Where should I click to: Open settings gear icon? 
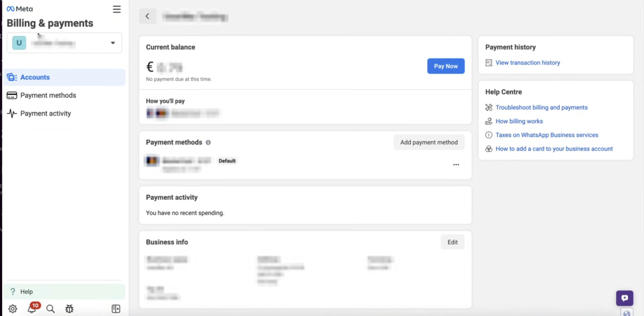pyautogui.click(x=13, y=309)
